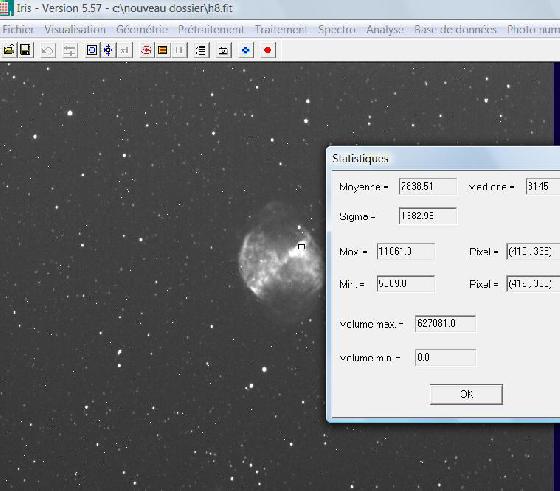Open the Prétraitement menu

click(x=211, y=30)
